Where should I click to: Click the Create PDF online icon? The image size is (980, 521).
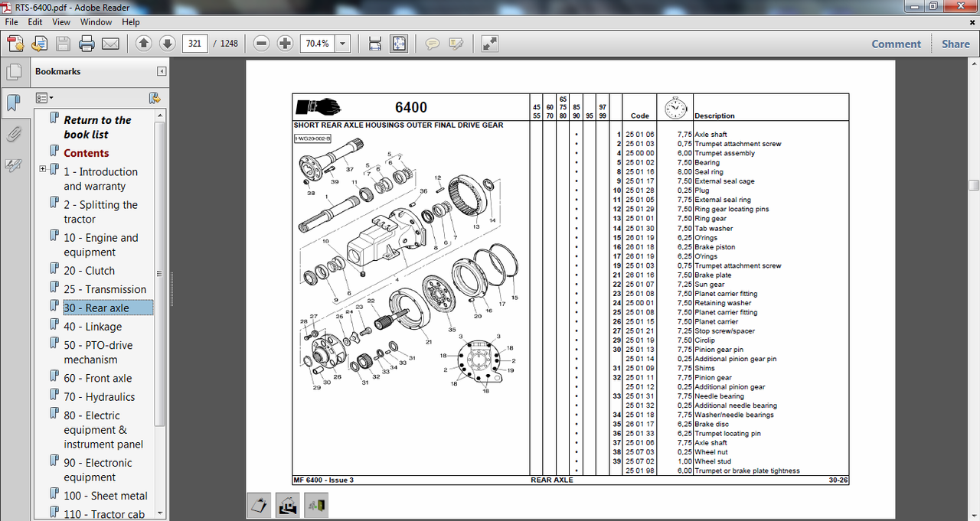[x=15, y=44]
